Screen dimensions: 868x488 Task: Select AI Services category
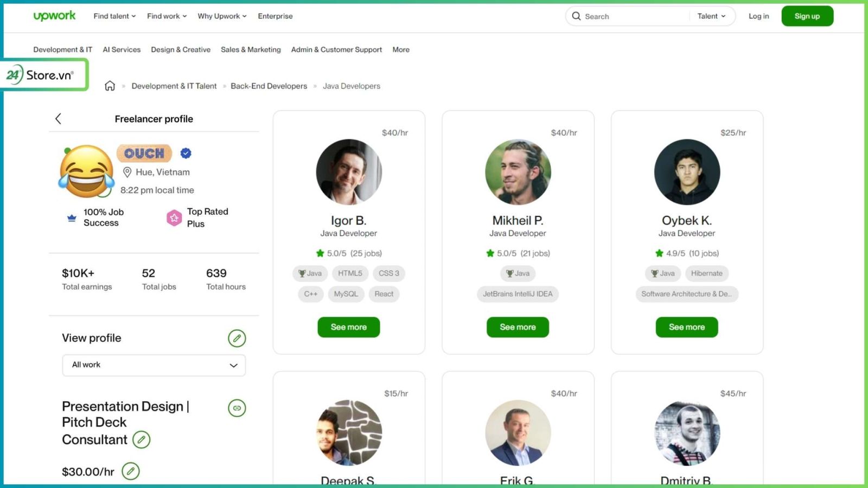click(x=122, y=49)
